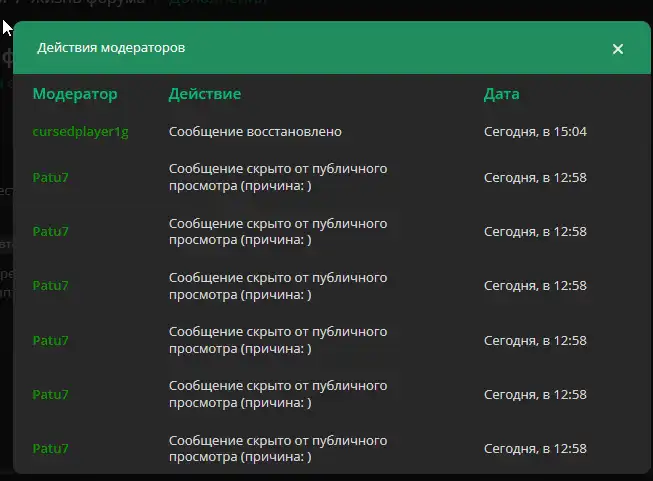The image size is (653, 481).
Task: Close the moderator actions dialog
Action: (x=617, y=49)
